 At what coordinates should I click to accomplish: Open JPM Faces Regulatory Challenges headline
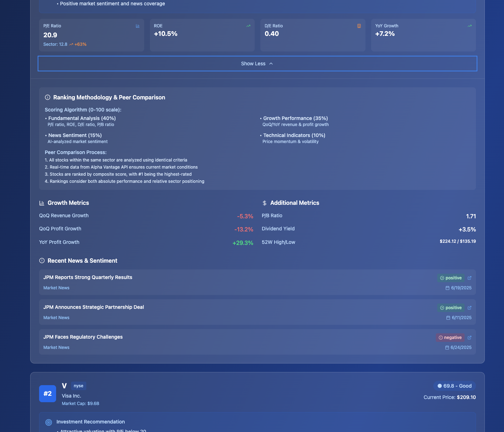83,337
